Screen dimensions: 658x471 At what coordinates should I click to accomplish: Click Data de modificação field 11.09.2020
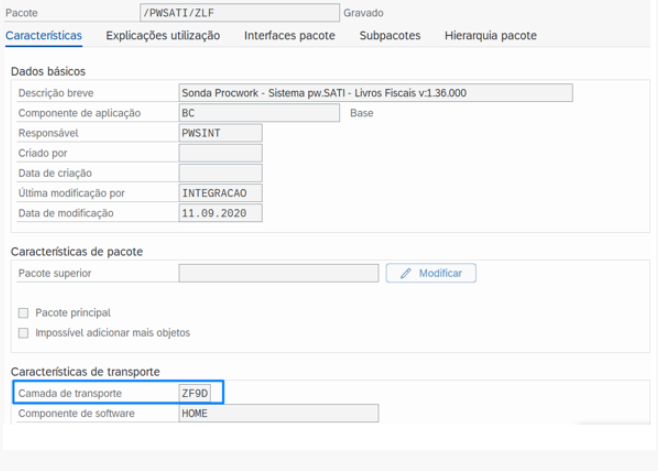point(220,213)
